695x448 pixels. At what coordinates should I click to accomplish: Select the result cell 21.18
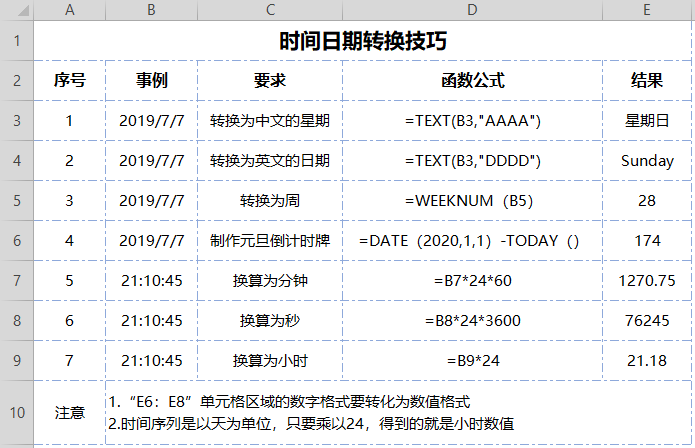click(x=647, y=360)
